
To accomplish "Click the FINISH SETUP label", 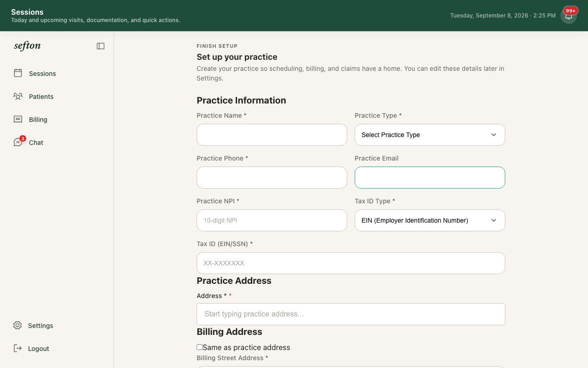I will [217, 46].
